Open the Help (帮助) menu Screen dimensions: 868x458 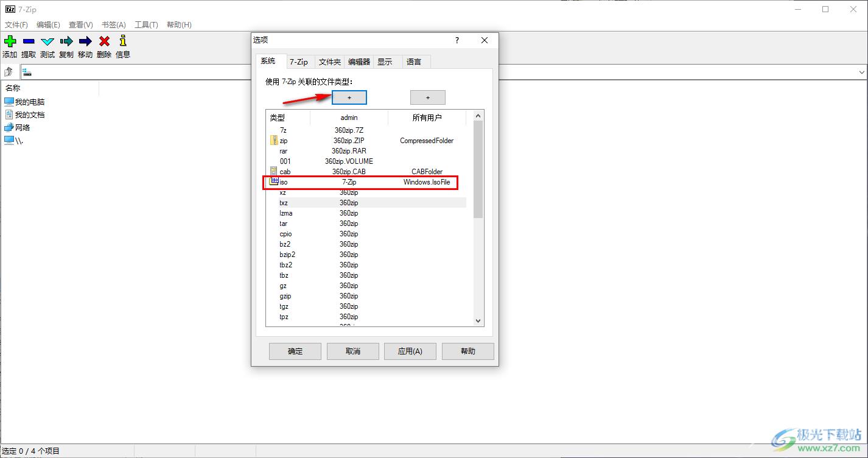(179, 25)
